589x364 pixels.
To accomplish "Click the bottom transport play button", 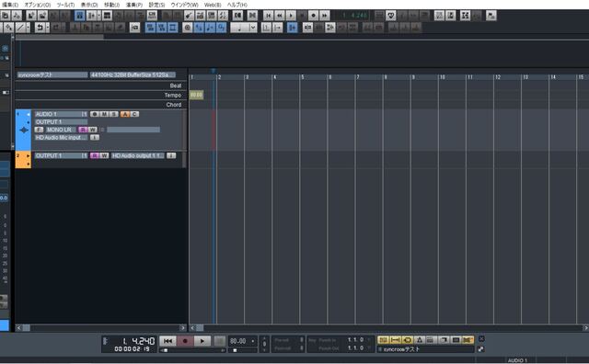I will click(x=202, y=341).
